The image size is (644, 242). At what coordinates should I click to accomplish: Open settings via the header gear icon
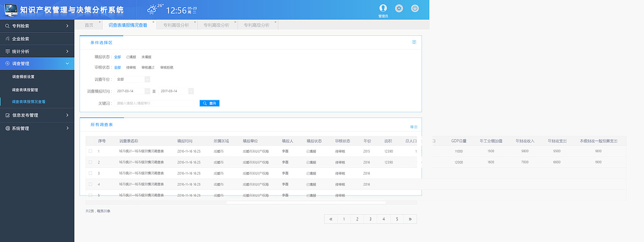click(x=399, y=8)
